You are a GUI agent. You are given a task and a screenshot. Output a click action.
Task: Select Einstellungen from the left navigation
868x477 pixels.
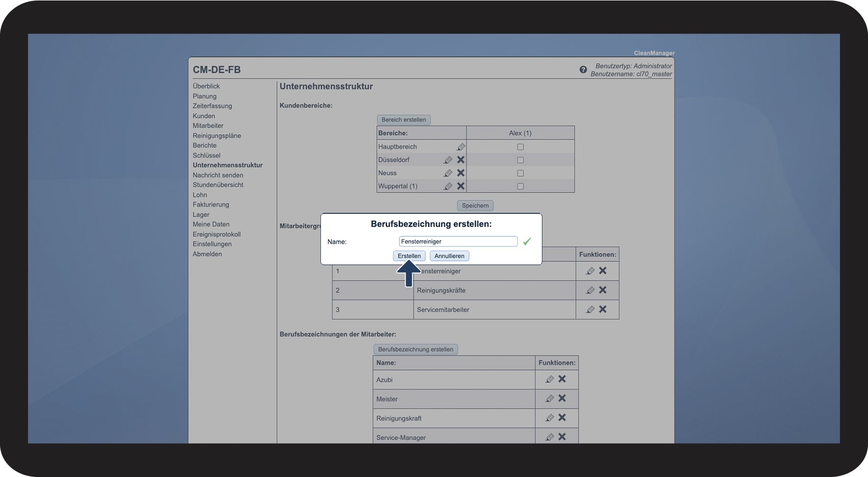212,244
